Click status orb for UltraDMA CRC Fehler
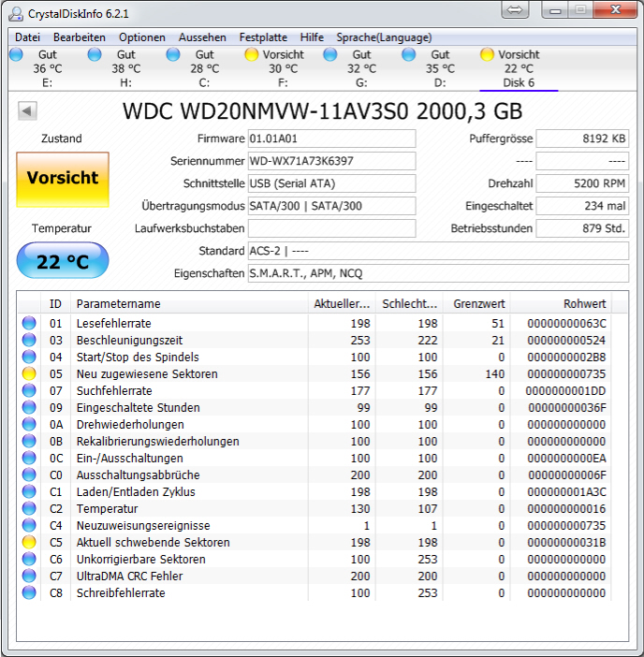Viewport: 644px width, 657px height. (x=29, y=576)
